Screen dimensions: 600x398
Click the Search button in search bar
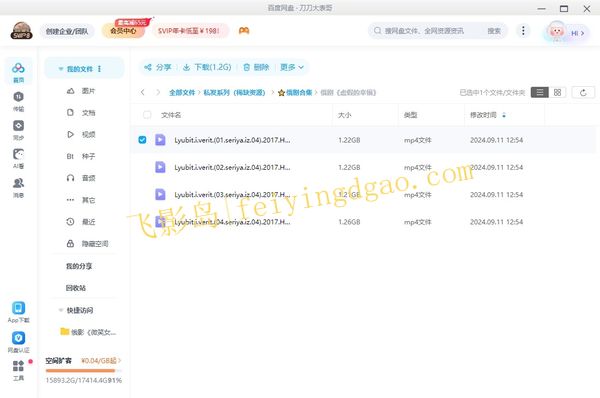(494, 31)
